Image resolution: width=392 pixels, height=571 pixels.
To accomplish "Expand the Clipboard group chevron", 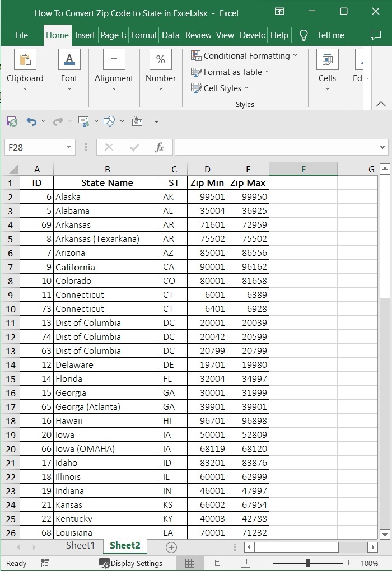I will (25, 88).
